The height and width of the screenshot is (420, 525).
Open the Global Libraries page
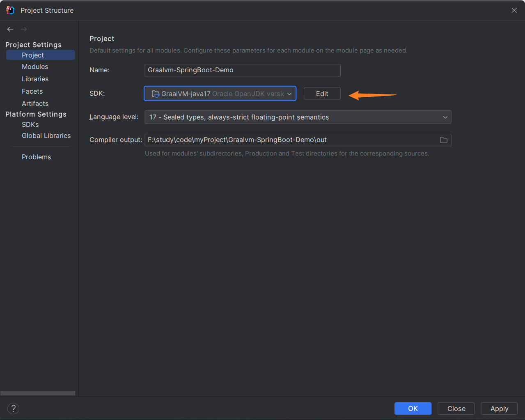click(x=46, y=135)
